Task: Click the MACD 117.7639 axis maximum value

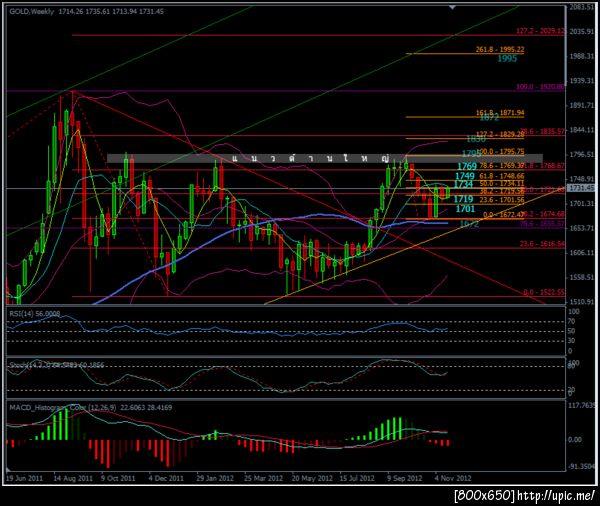Action: tap(582, 405)
